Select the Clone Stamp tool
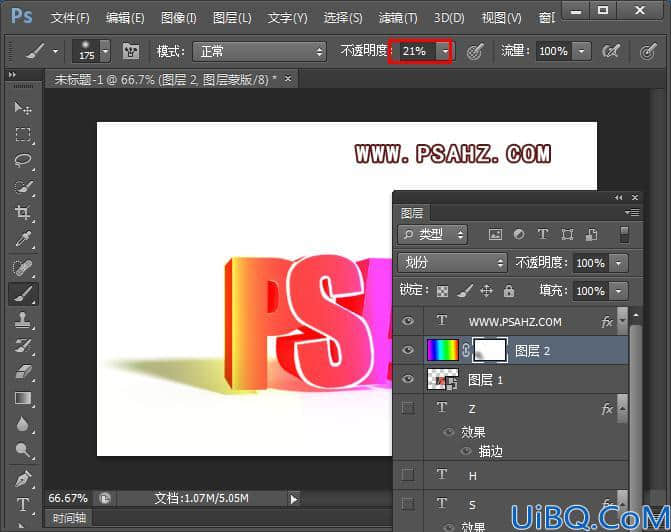The width and height of the screenshot is (671, 532). pos(23,320)
